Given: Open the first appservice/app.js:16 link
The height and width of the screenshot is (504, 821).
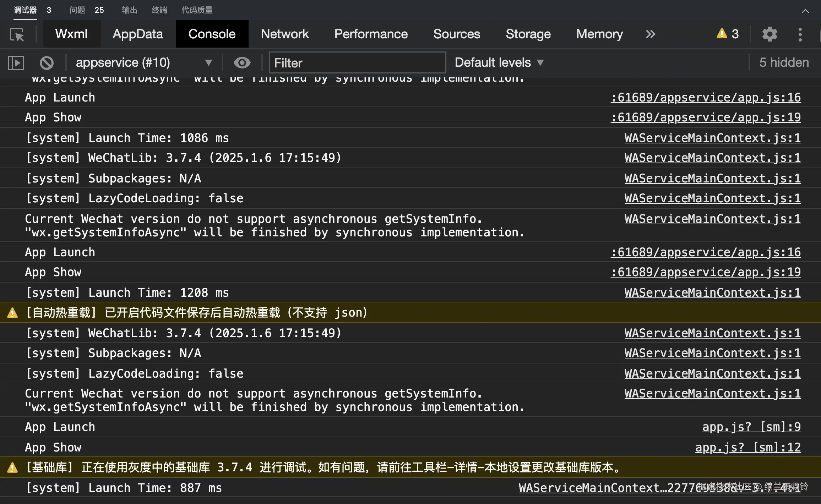Looking at the screenshot, I should point(706,98).
